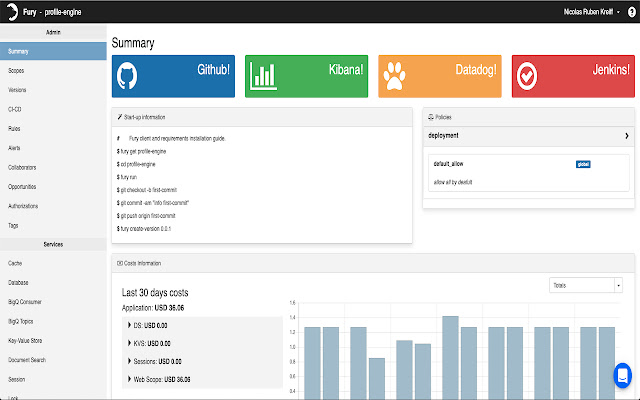Screen dimensions: 640x400
Task: Open the Kibana! tile
Action: [x=307, y=76]
